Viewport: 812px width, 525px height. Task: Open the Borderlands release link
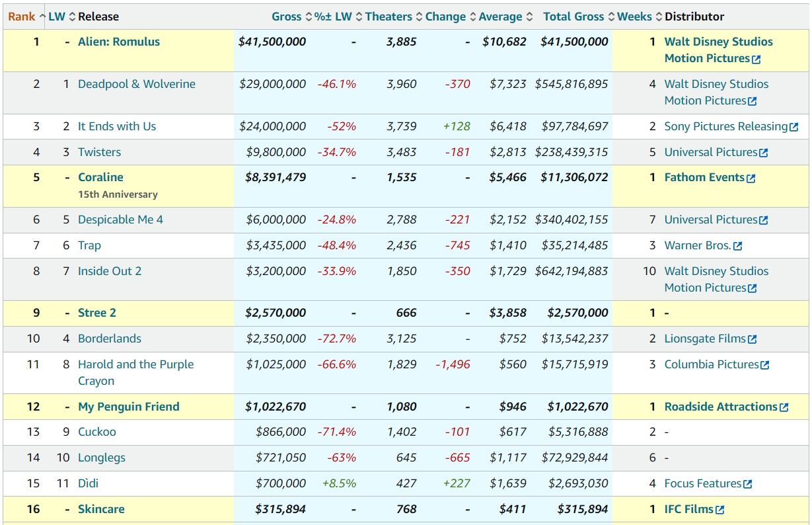(x=110, y=339)
